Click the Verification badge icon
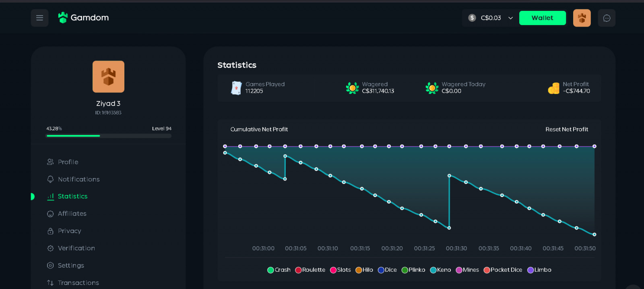The image size is (644, 289). (50, 248)
